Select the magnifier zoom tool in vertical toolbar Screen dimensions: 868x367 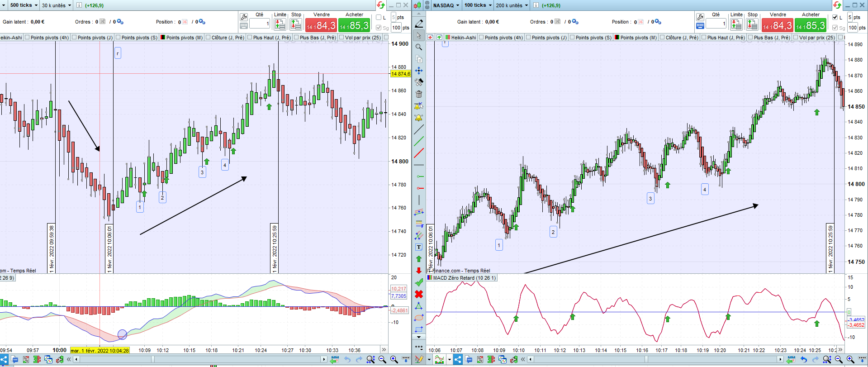click(x=419, y=47)
